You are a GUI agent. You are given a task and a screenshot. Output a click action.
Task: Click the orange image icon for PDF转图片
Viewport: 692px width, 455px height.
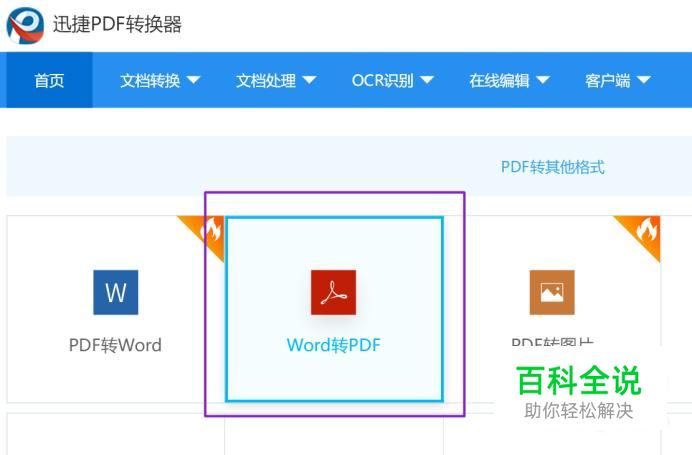coord(552,292)
